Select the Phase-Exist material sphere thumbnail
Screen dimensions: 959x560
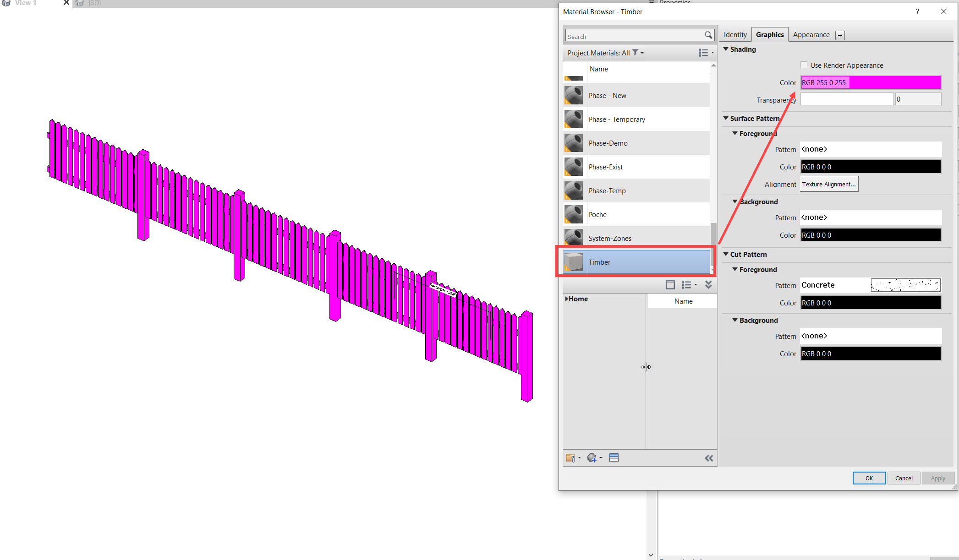tap(573, 167)
